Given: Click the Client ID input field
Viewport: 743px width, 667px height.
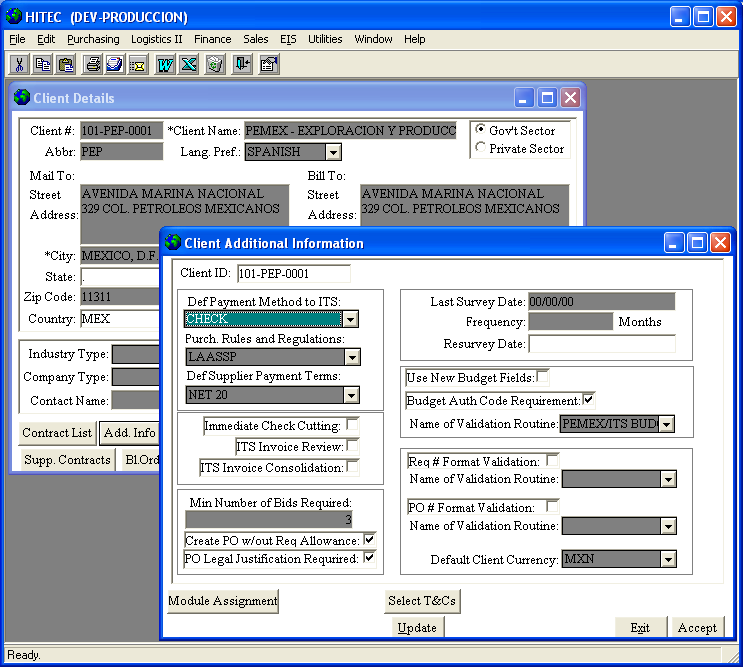Looking at the screenshot, I should (x=294, y=274).
